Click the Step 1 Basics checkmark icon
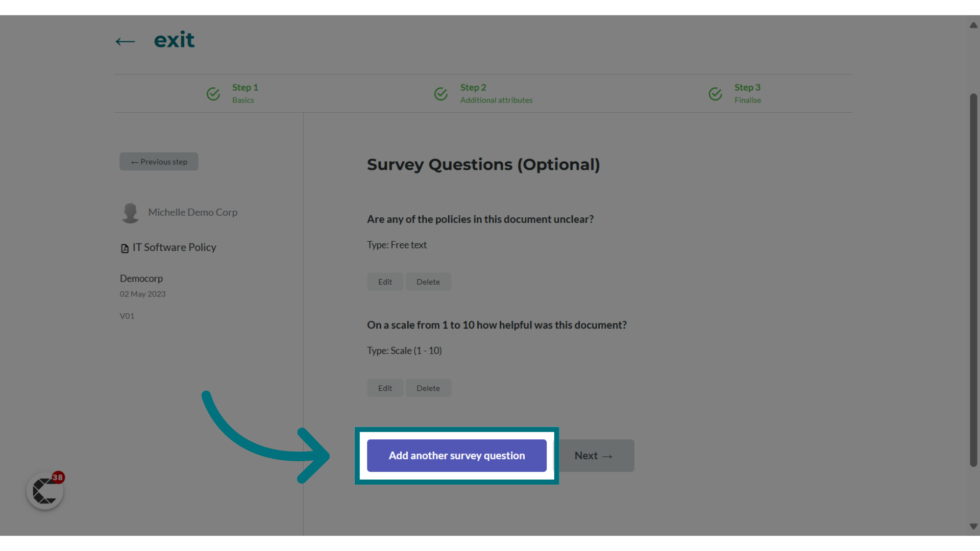 coord(213,93)
